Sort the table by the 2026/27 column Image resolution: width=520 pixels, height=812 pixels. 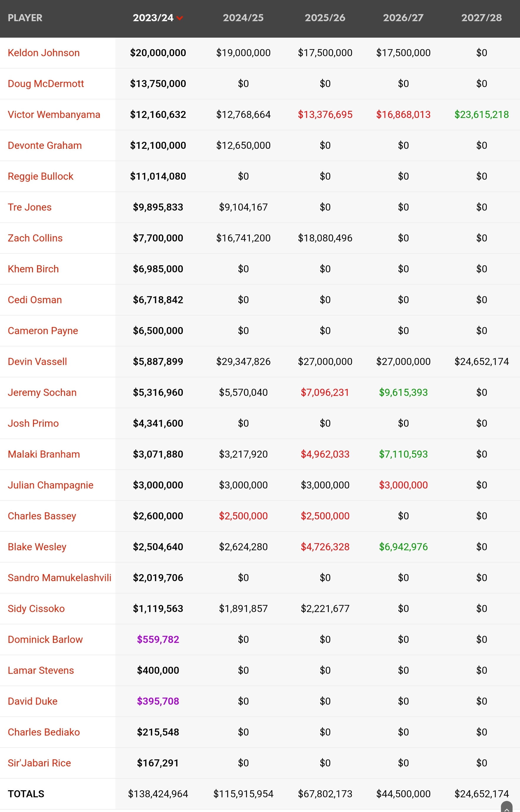(403, 18)
